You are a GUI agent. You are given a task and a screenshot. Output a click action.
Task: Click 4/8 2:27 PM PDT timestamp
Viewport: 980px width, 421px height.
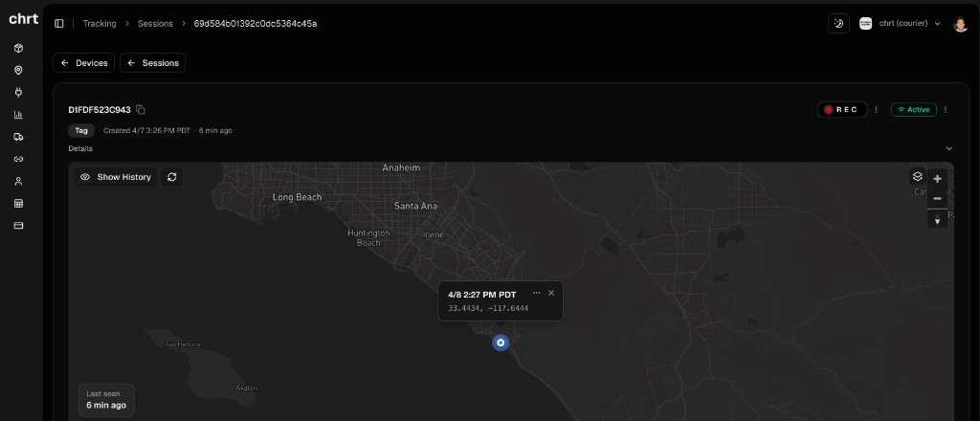click(482, 294)
